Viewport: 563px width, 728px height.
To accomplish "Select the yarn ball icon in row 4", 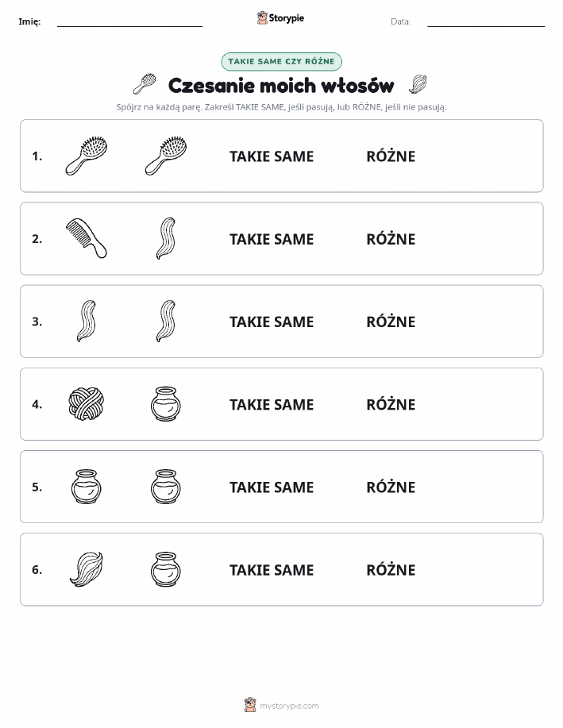I will click(x=87, y=404).
